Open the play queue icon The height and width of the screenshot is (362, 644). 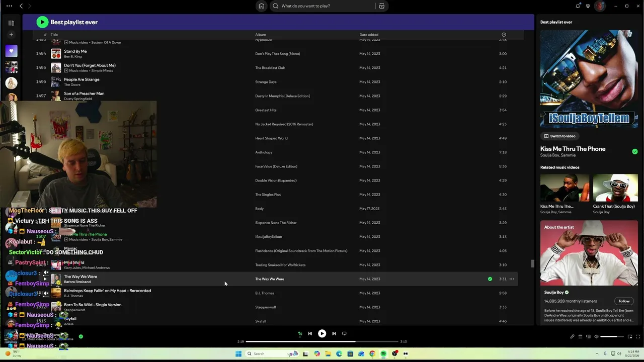[580, 337]
